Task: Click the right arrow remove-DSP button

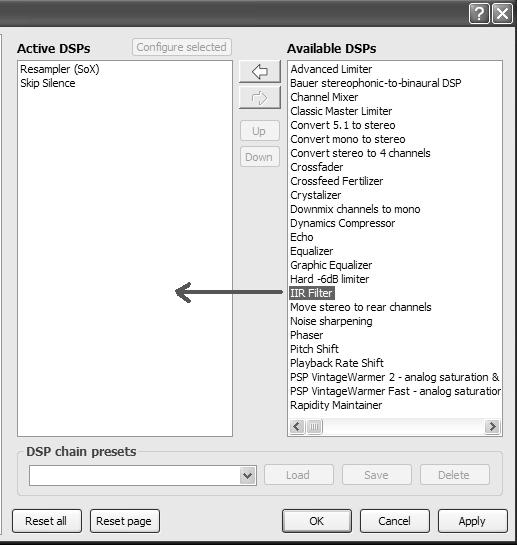Action: tap(259, 98)
